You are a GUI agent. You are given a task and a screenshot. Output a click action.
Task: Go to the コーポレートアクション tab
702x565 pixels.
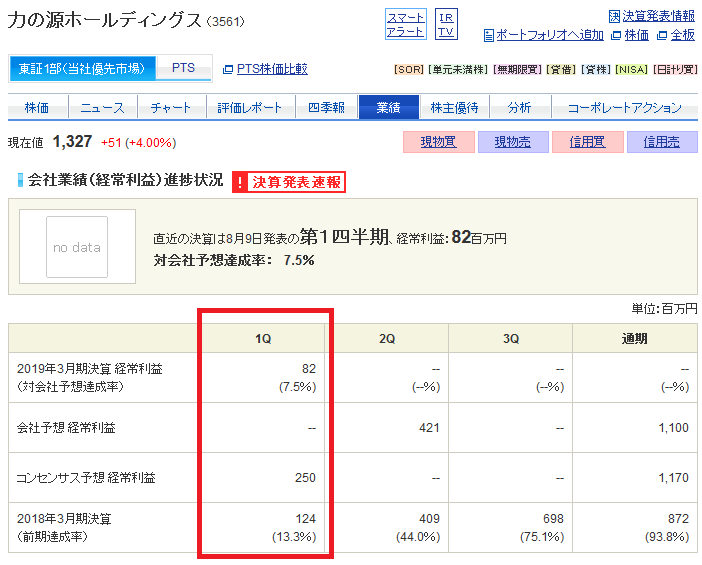click(x=624, y=108)
